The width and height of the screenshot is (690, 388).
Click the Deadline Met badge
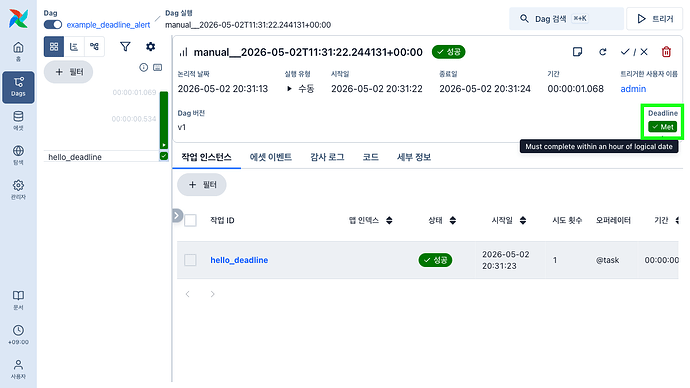pos(662,127)
